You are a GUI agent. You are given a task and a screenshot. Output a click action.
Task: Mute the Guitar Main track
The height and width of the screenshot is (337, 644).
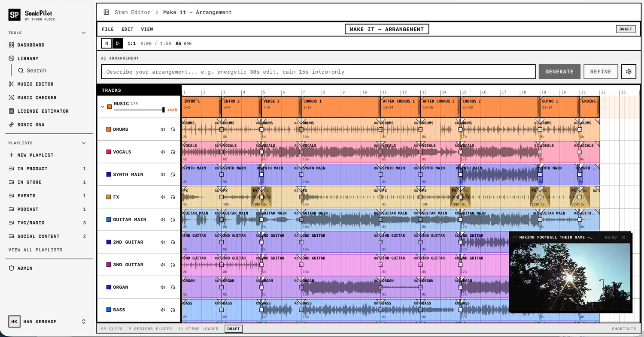tap(163, 220)
